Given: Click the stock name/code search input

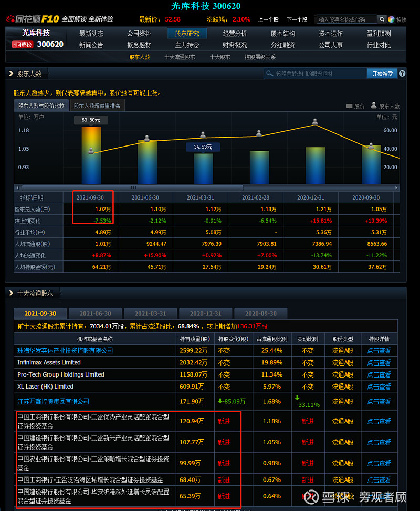Looking at the screenshot, I should click(x=345, y=19).
